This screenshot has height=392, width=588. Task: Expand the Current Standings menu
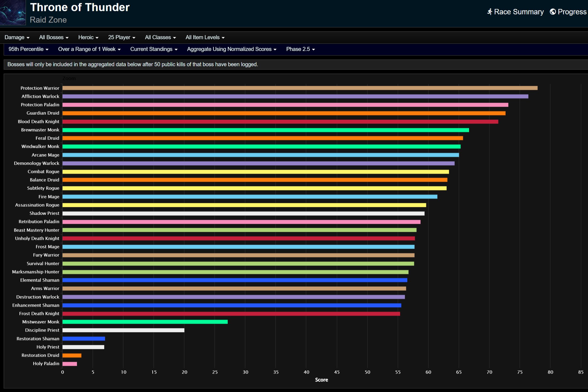154,49
